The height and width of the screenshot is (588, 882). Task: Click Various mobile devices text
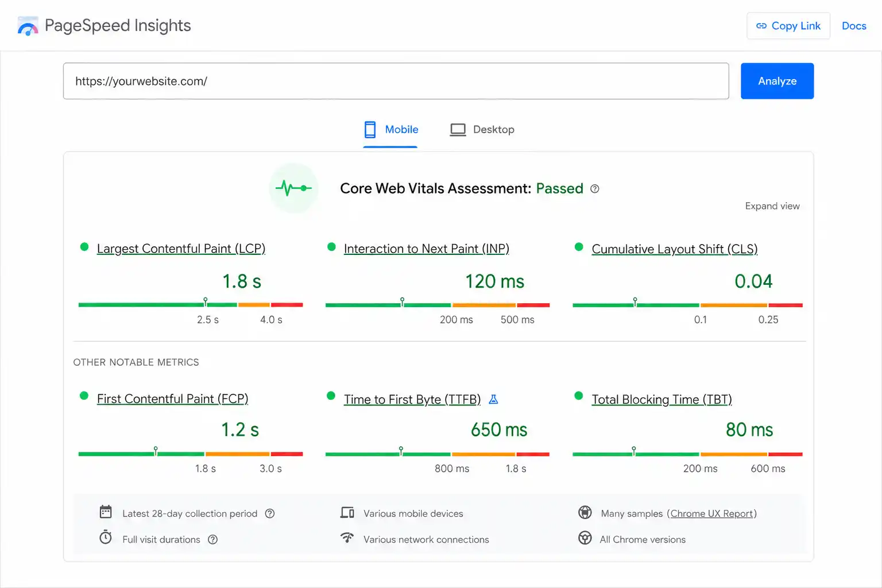click(413, 513)
